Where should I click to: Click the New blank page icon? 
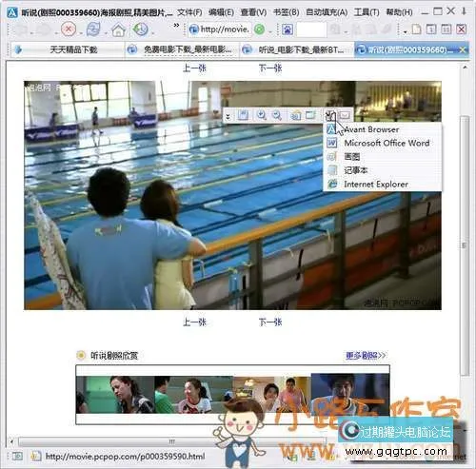click(416, 29)
